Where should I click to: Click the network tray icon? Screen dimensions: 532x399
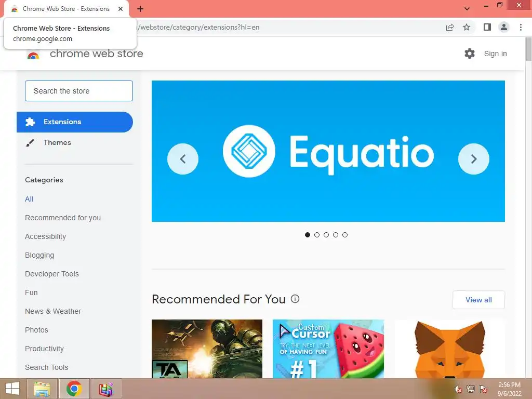(471, 389)
